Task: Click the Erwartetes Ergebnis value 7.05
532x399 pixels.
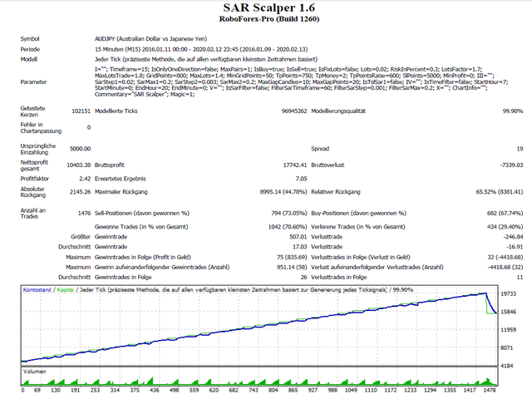Action: tap(301, 179)
